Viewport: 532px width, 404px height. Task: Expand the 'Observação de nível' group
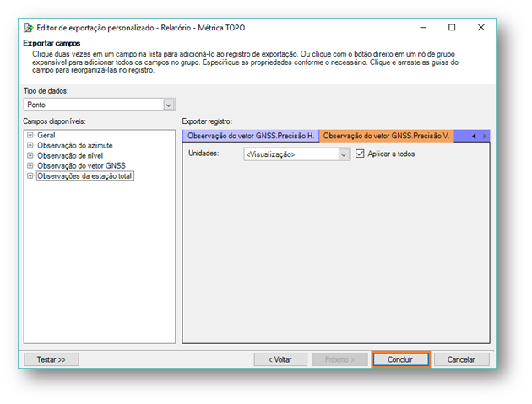(x=30, y=155)
